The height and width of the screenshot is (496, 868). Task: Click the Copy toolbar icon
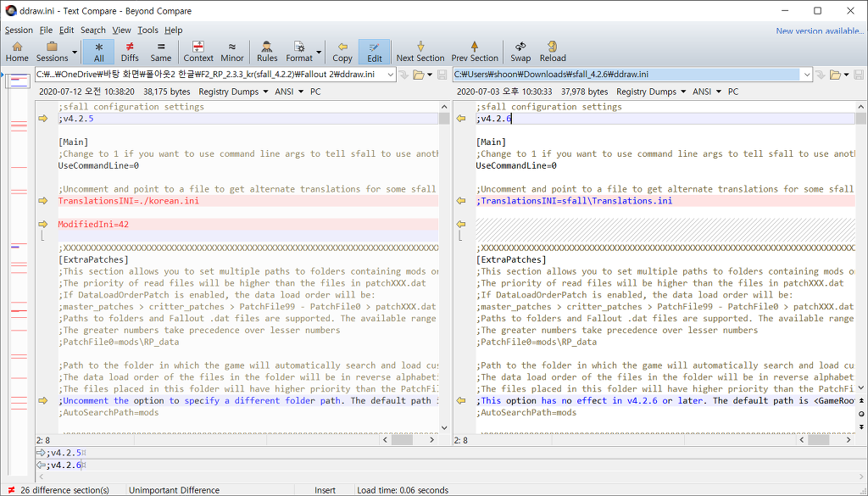click(x=342, y=51)
